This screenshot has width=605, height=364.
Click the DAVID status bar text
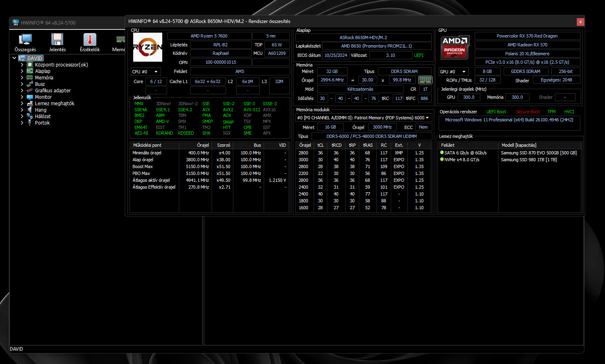tap(16, 349)
